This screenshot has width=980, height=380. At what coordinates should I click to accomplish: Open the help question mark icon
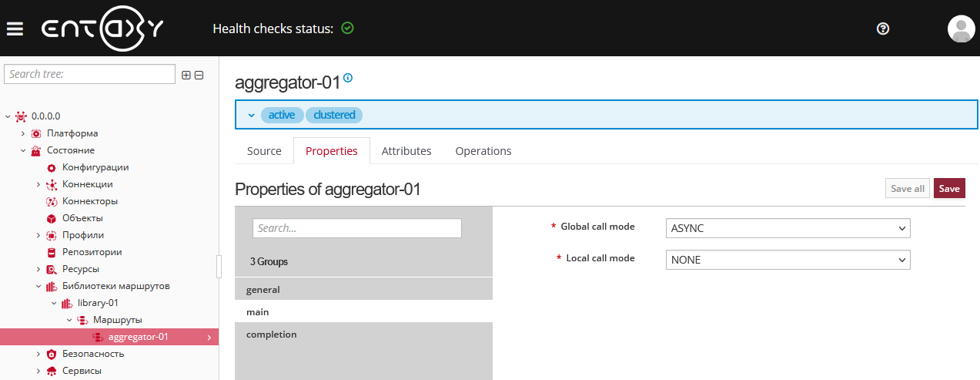click(x=883, y=29)
